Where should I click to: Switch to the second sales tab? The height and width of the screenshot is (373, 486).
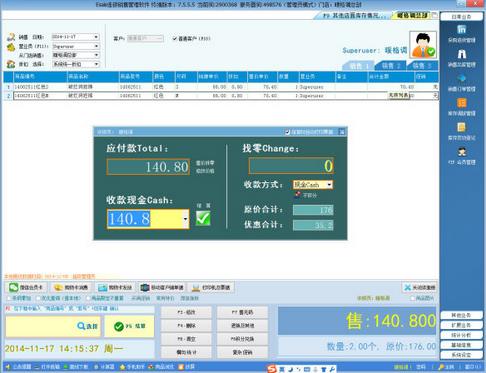click(x=390, y=66)
